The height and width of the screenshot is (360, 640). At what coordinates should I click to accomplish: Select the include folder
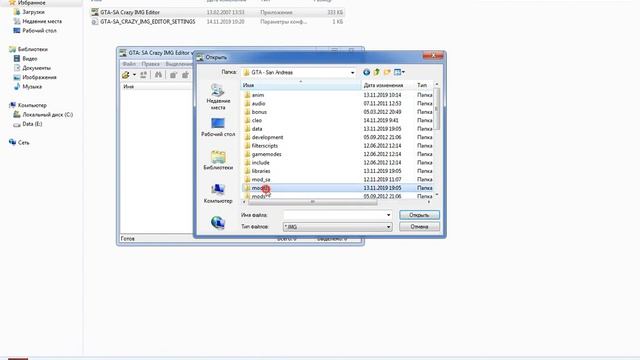tap(260, 162)
